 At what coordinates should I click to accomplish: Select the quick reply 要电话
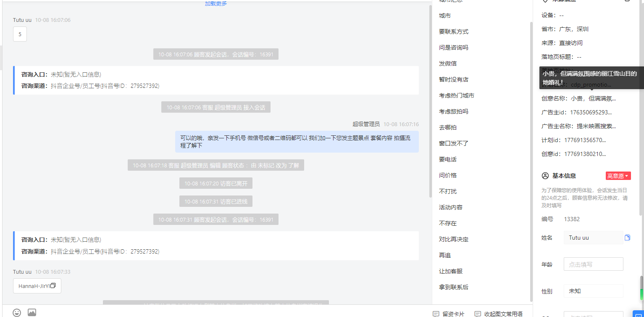tap(448, 159)
